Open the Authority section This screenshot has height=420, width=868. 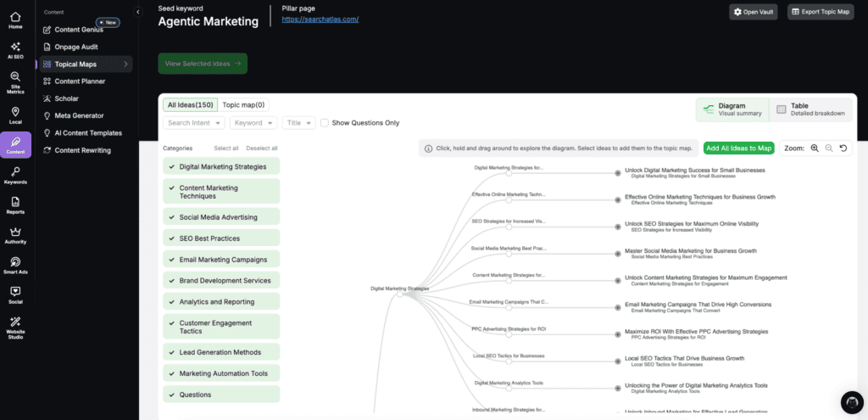pyautogui.click(x=15, y=235)
